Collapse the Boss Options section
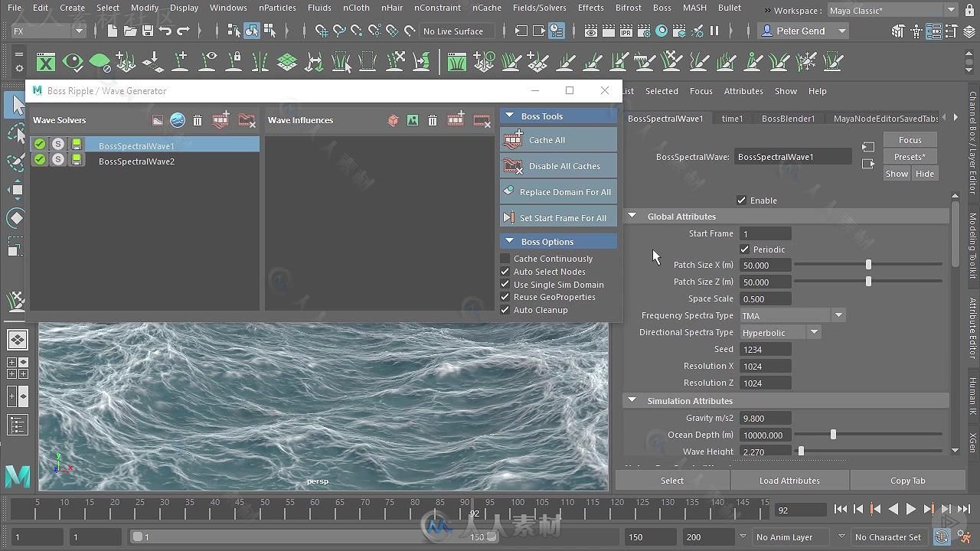This screenshot has width=980, height=551. (x=509, y=242)
